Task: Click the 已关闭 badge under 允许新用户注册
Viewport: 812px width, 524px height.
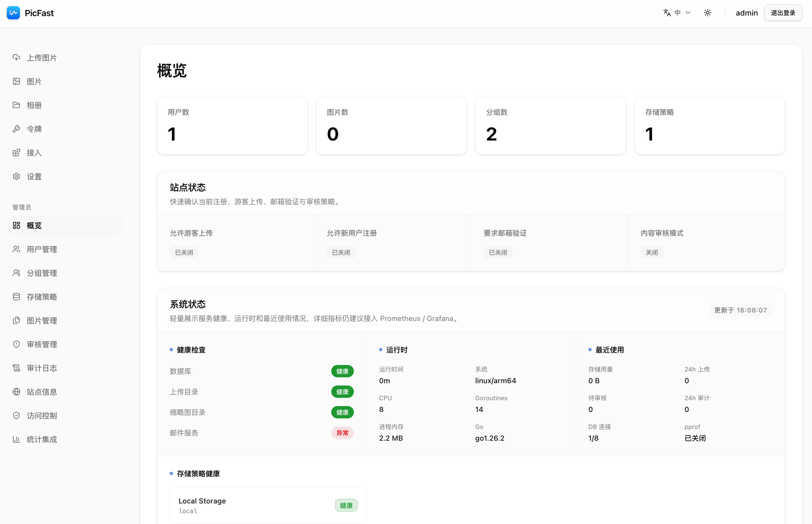Action: pyautogui.click(x=341, y=253)
